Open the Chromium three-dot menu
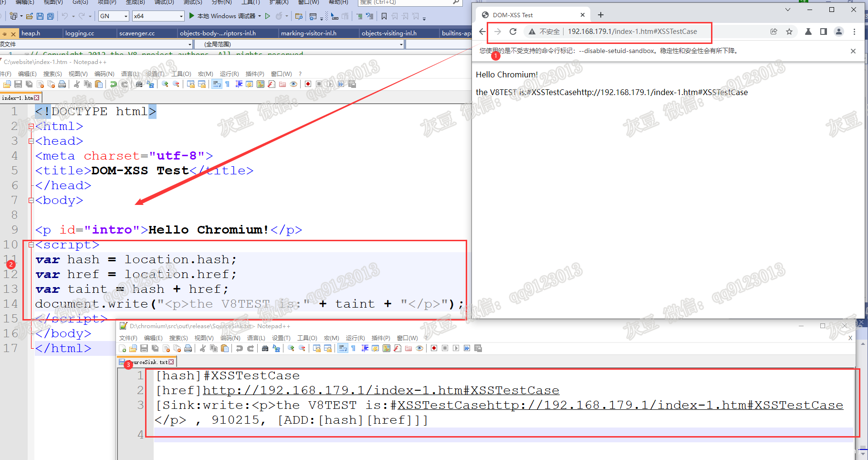The height and width of the screenshot is (460, 868). [x=854, y=32]
